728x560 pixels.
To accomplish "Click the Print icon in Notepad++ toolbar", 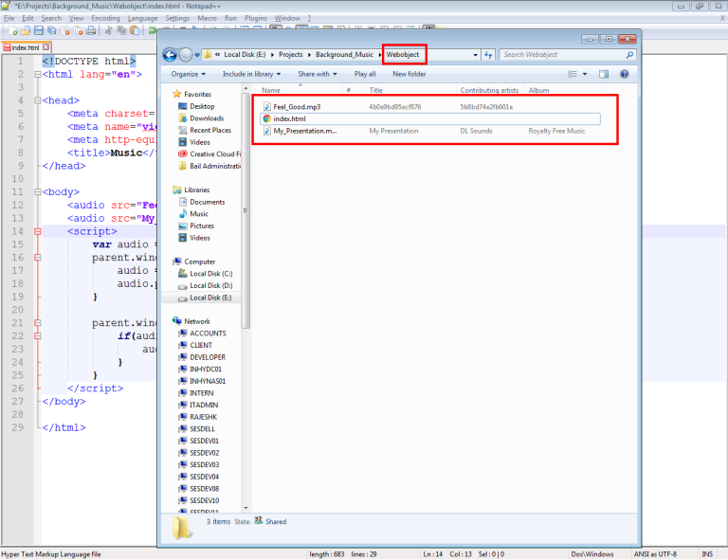I will [x=91, y=31].
